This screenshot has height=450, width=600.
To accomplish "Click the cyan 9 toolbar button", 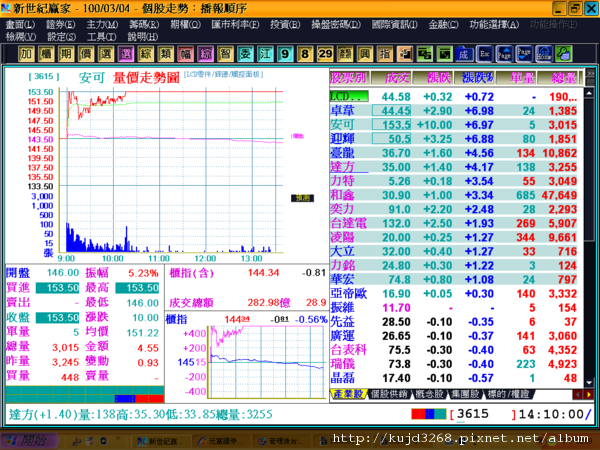I will coord(285,54).
